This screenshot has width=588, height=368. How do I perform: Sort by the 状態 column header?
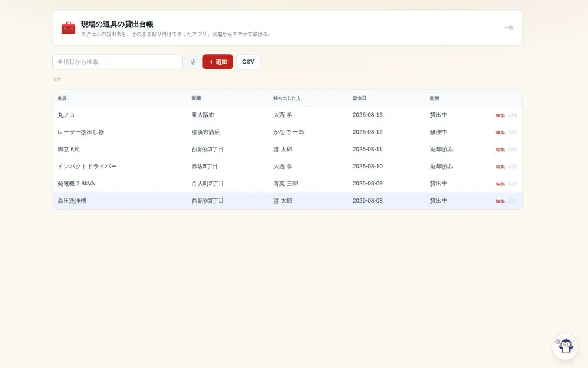(x=435, y=98)
